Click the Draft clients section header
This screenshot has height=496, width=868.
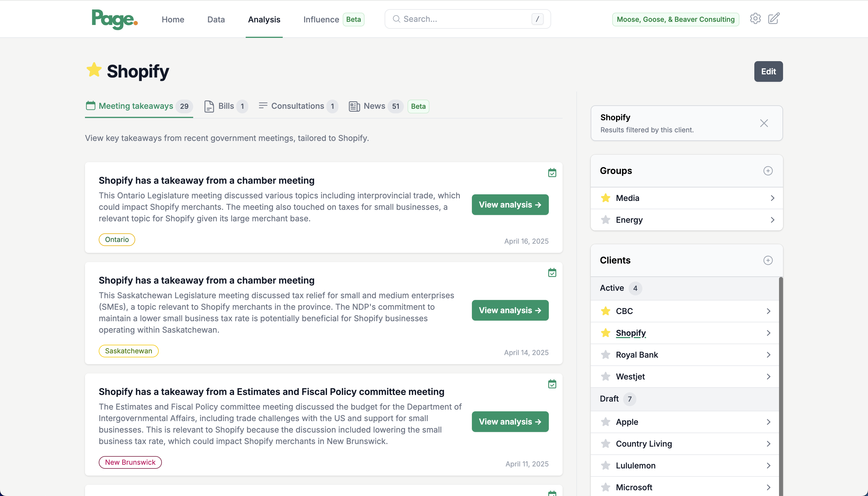click(x=684, y=399)
